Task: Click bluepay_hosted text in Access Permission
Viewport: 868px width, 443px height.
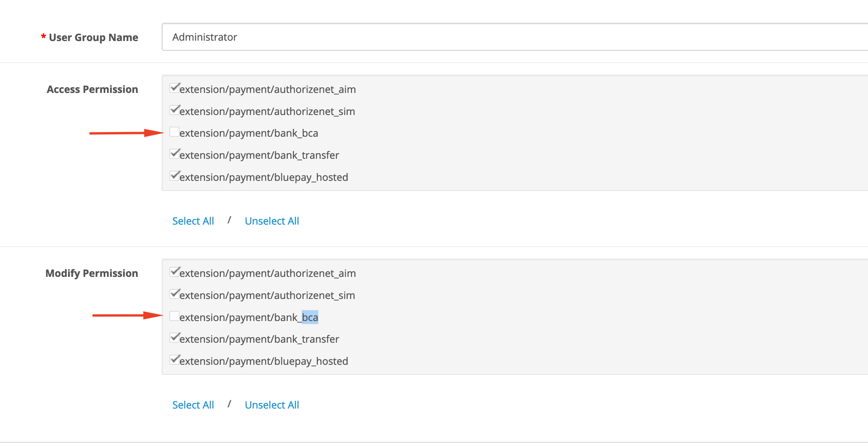Action: coord(264,177)
